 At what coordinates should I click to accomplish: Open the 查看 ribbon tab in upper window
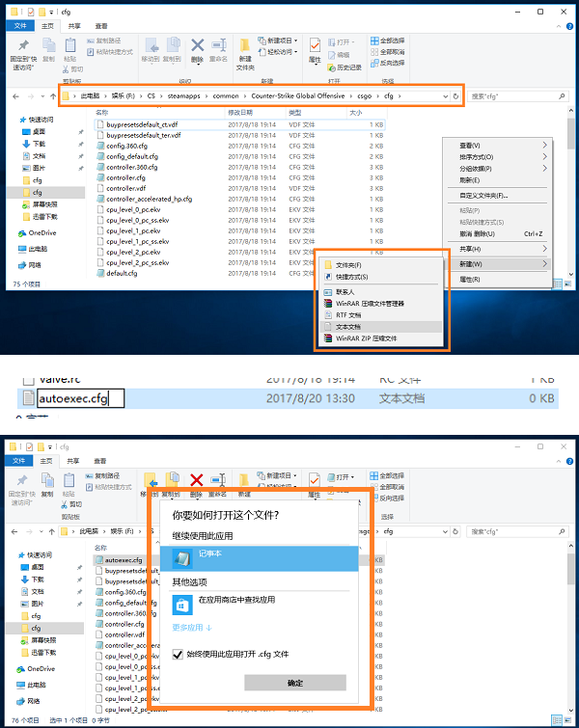tap(101, 26)
